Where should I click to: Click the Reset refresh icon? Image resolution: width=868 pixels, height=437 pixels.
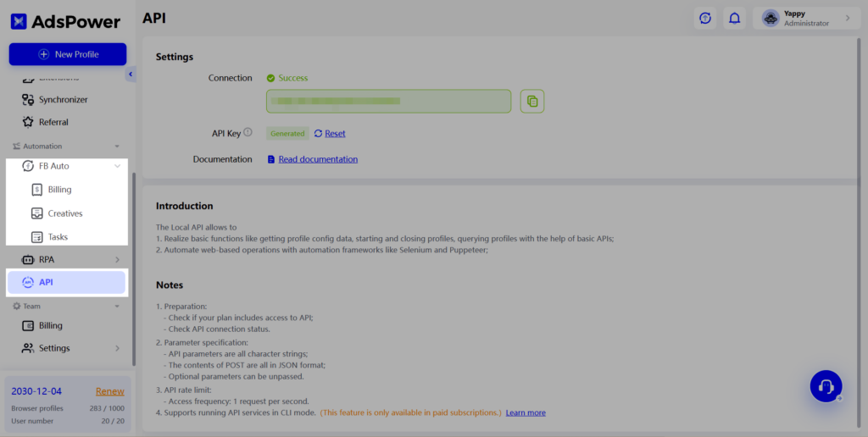[x=319, y=133]
